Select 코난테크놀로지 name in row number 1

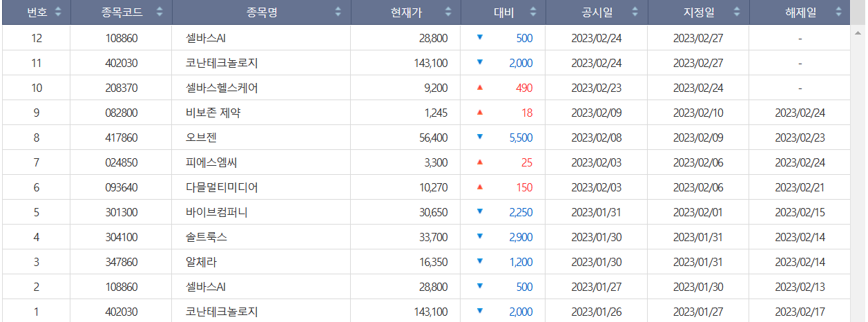(x=222, y=312)
